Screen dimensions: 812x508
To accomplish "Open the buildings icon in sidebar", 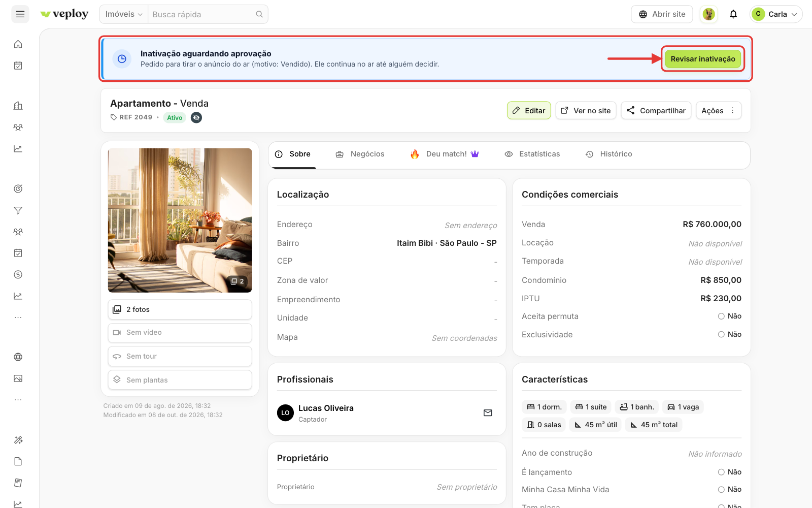I will [x=18, y=106].
